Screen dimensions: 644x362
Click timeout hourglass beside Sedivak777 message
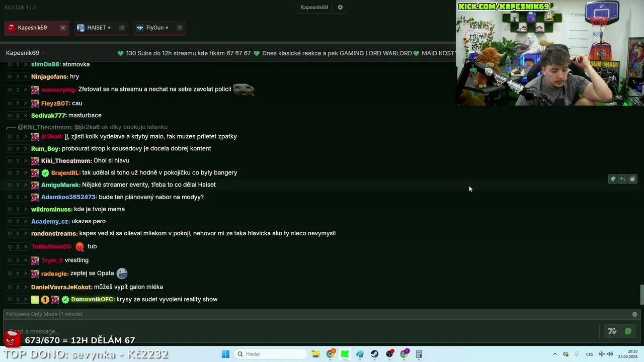[x=17, y=116]
